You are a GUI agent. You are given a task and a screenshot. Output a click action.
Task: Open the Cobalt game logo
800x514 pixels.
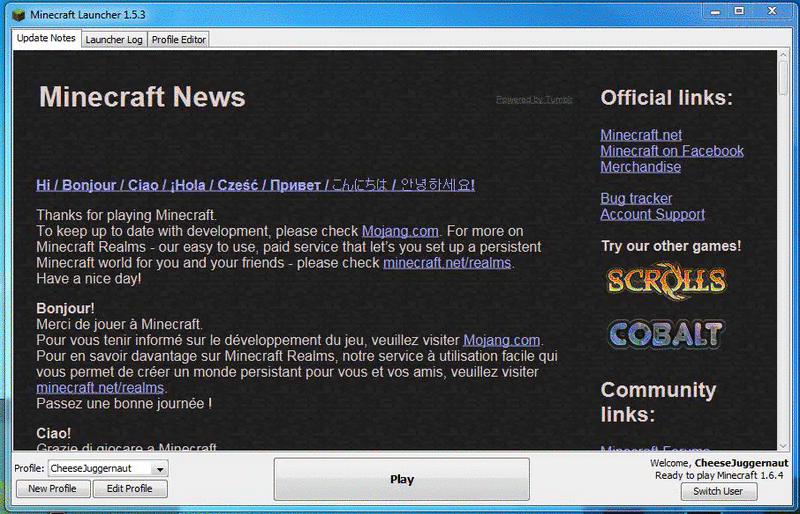coord(666,334)
